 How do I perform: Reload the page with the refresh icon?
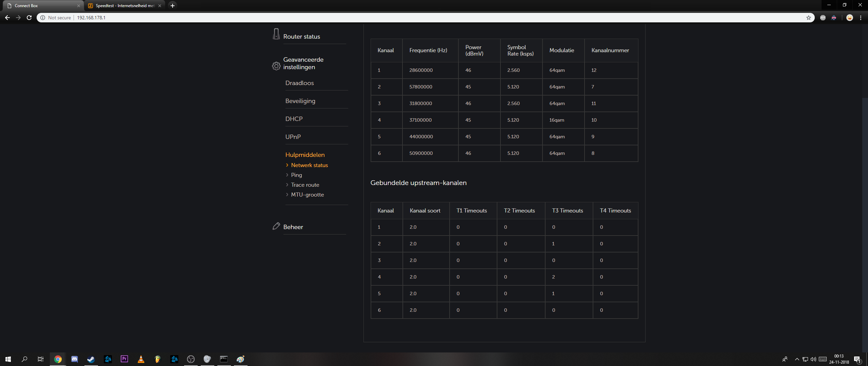tap(29, 18)
